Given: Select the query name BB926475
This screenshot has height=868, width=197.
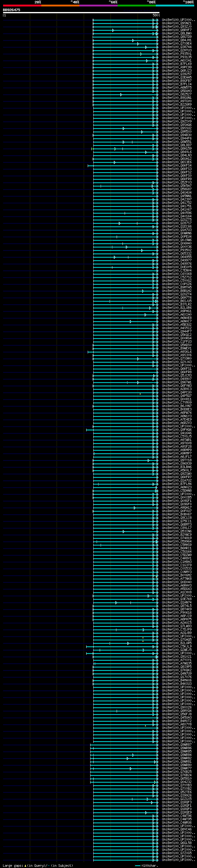Looking at the screenshot, I should pyautogui.click(x=11, y=10).
